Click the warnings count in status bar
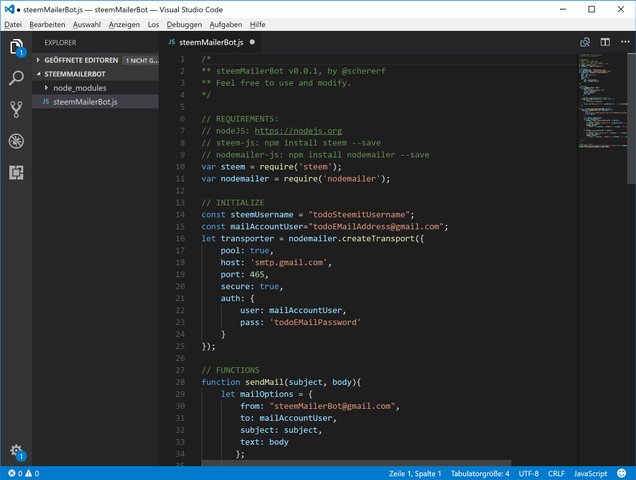The width and height of the screenshot is (636, 480). pos(32,473)
